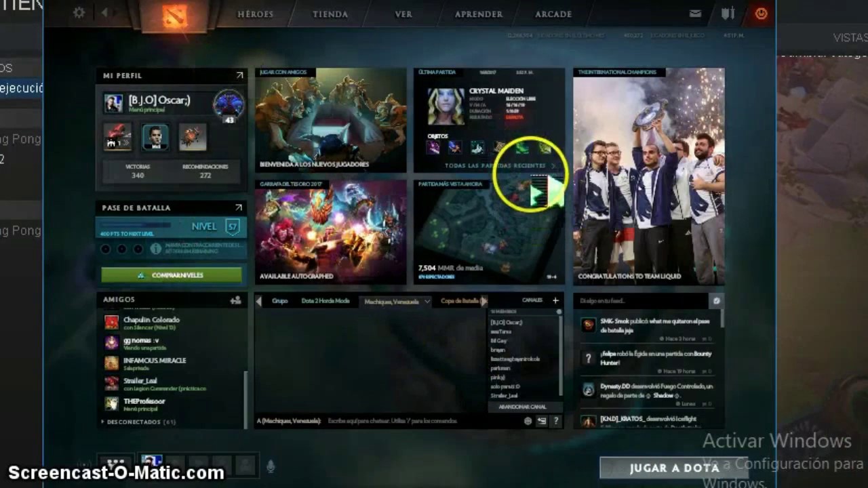The width and height of the screenshot is (868, 488).
Task: Select the third orange item showcase slot
Action: (193, 137)
